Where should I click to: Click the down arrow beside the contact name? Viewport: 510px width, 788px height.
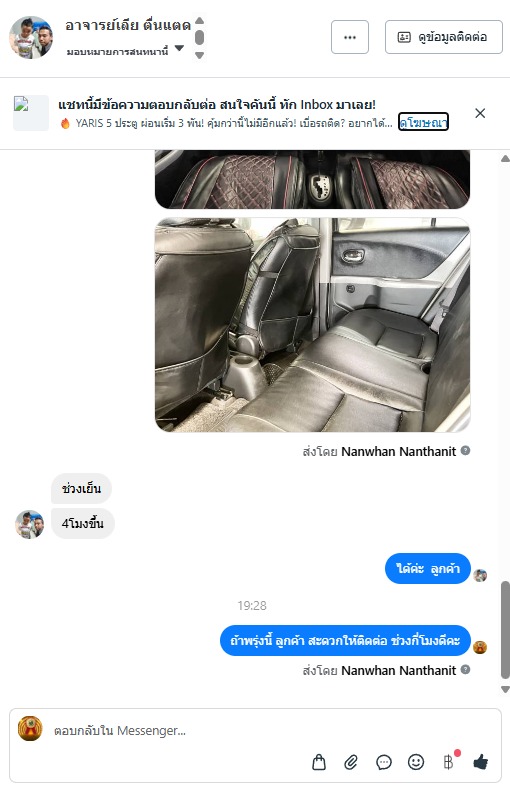(199, 55)
